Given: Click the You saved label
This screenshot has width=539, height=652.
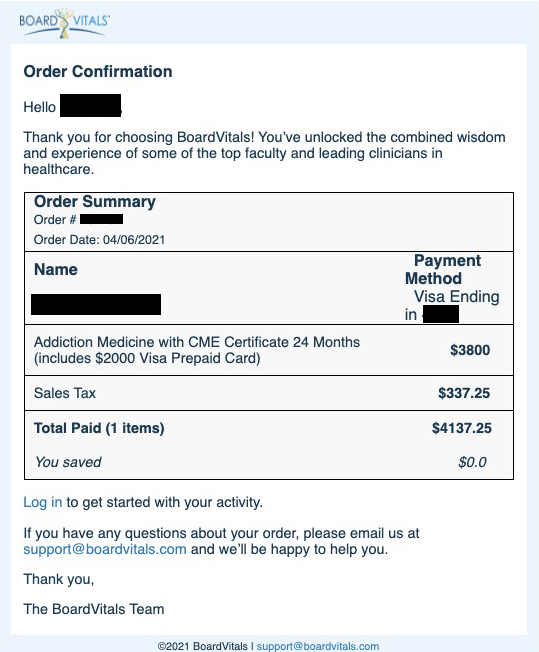Looking at the screenshot, I should tap(68, 462).
